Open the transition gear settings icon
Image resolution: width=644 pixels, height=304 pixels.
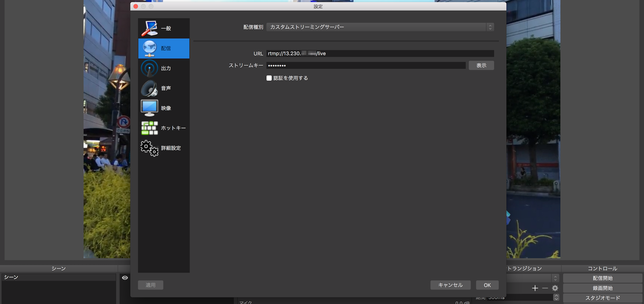555,288
